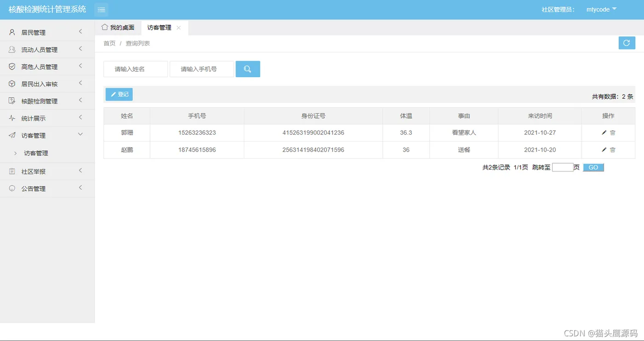Expand the 核酸检测管理 menu chevron
Viewport: 644px width, 341px height.
tap(80, 100)
